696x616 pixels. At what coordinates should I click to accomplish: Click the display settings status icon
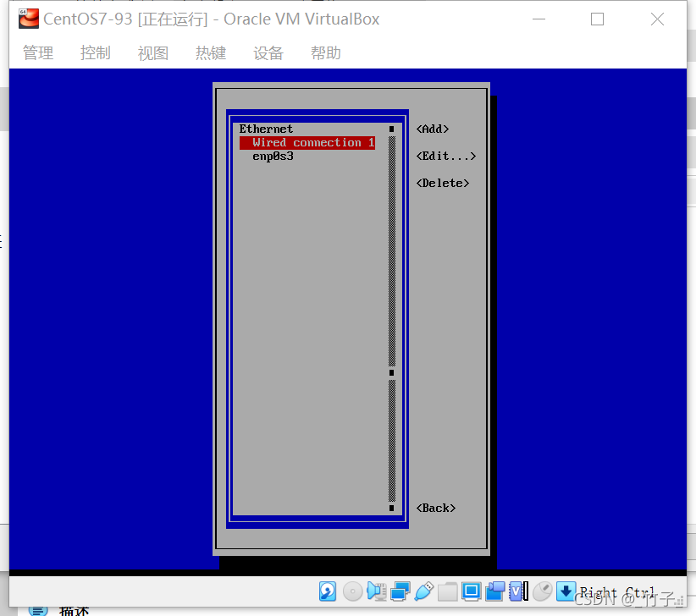(473, 591)
